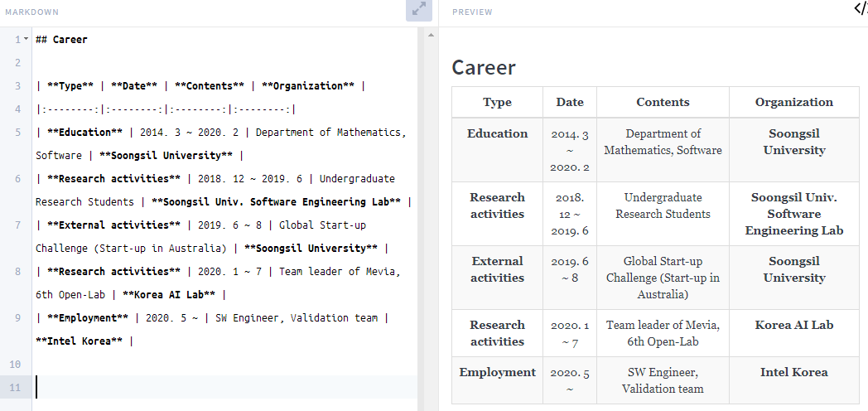Click 'Team leader of Mevia' preview cell
Image resolution: width=868 pixels, height=411 pixels.
[x=663, y=333]
